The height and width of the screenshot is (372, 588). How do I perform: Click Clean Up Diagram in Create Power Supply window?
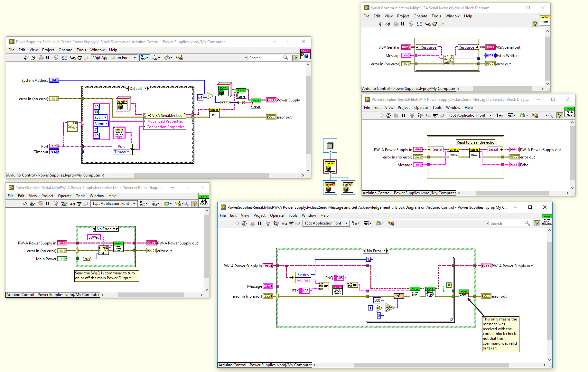[x=180, y=58]
